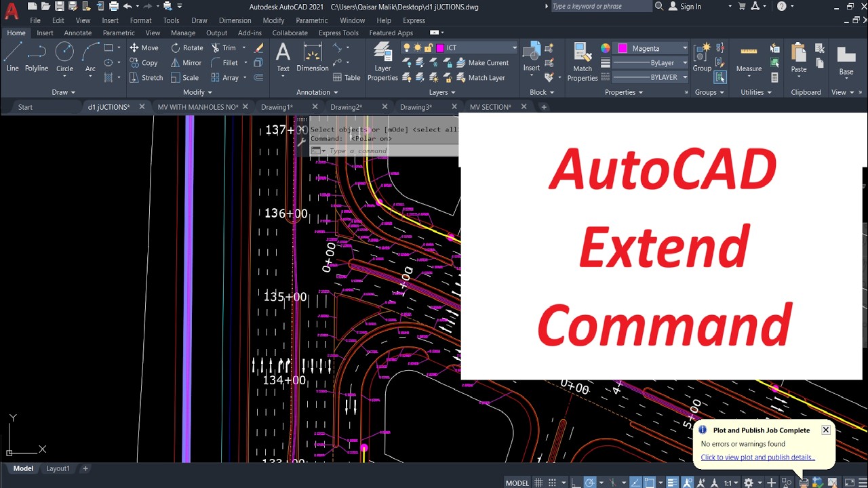Click the Insert block tool

(x=532, y=57)
